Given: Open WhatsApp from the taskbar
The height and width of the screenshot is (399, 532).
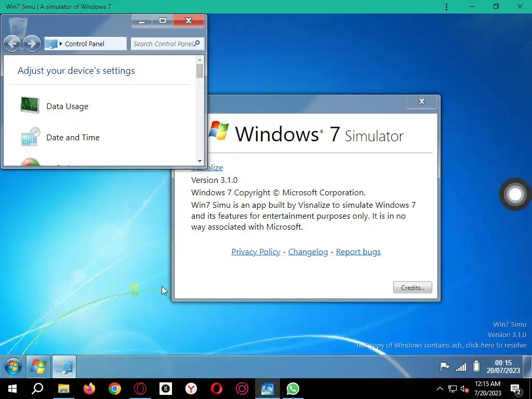Looking at the screenshot, I should coord(293,389).
